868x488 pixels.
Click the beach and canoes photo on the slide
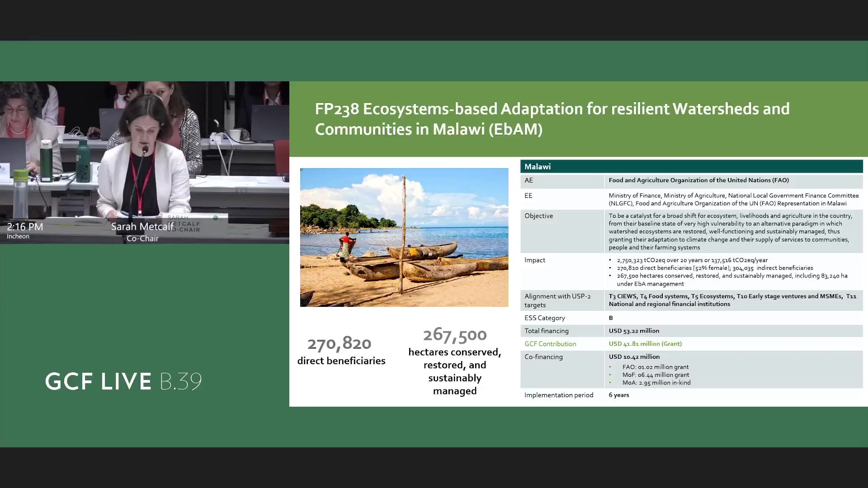[404, 238]
